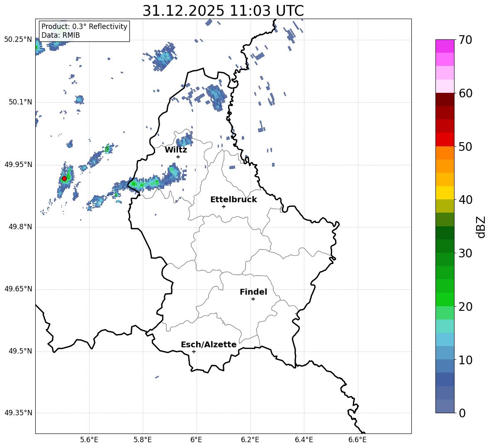Image resolution: width=491 pixels, height=448 pixels.
Task: Click the 50.1°N latitude label
Action: click(x=20, y=102)
